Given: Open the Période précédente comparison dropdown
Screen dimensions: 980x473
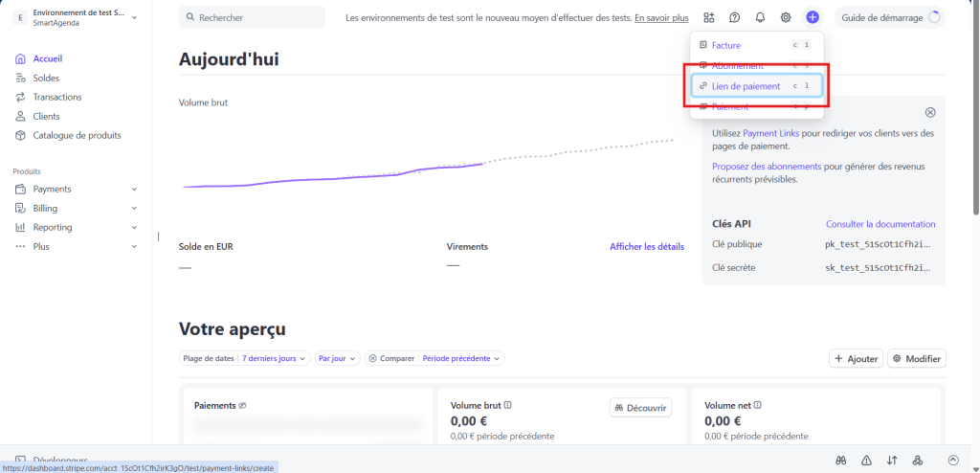Looking at the screenshot, I should (462, 358).
